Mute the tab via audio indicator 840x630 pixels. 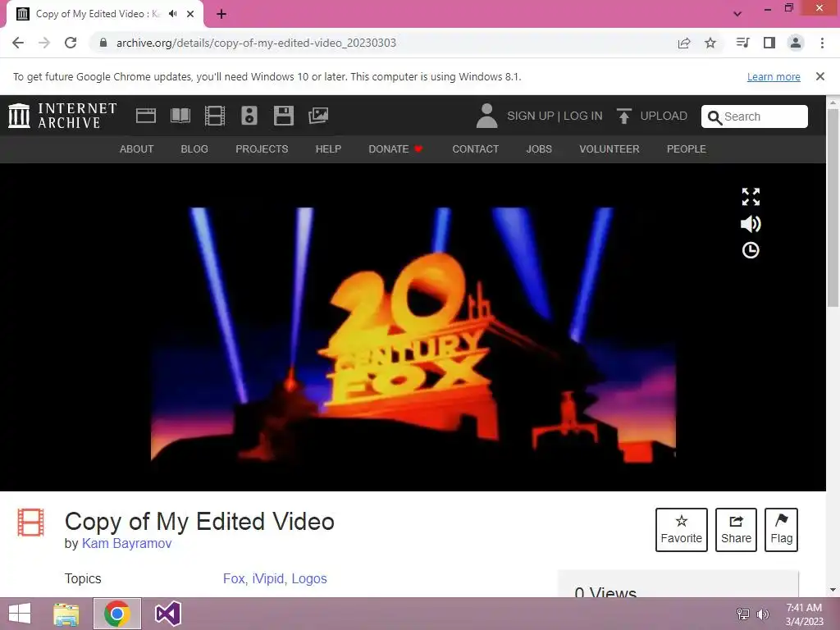[172, 14]
